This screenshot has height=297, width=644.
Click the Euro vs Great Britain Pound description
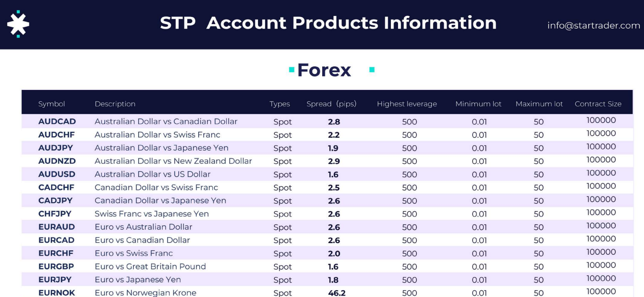[150, 266]
